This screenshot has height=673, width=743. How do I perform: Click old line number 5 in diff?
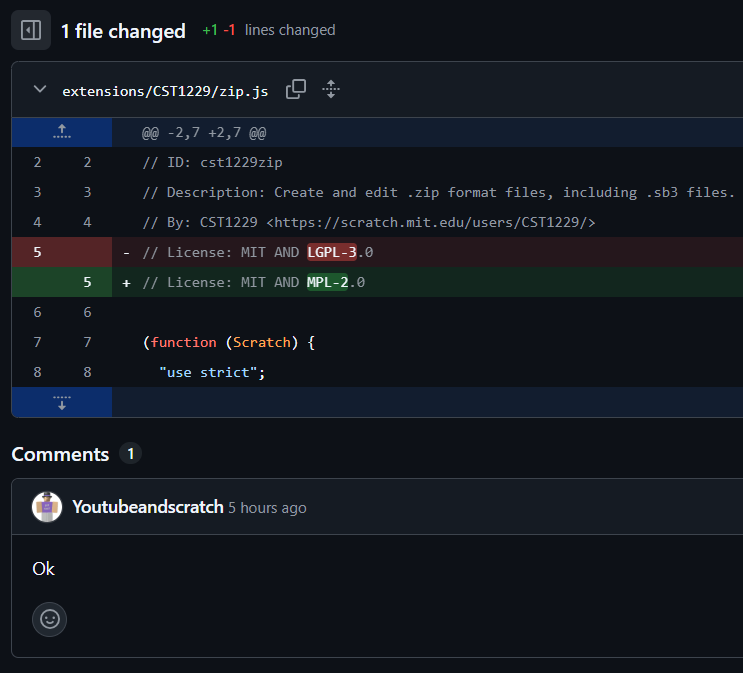coord(37,252)
